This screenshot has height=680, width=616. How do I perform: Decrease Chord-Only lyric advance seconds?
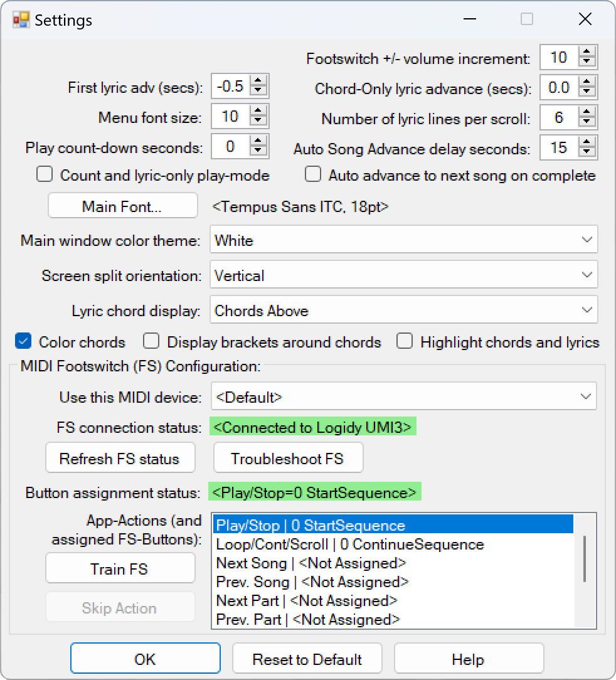[x=587, y=92]
